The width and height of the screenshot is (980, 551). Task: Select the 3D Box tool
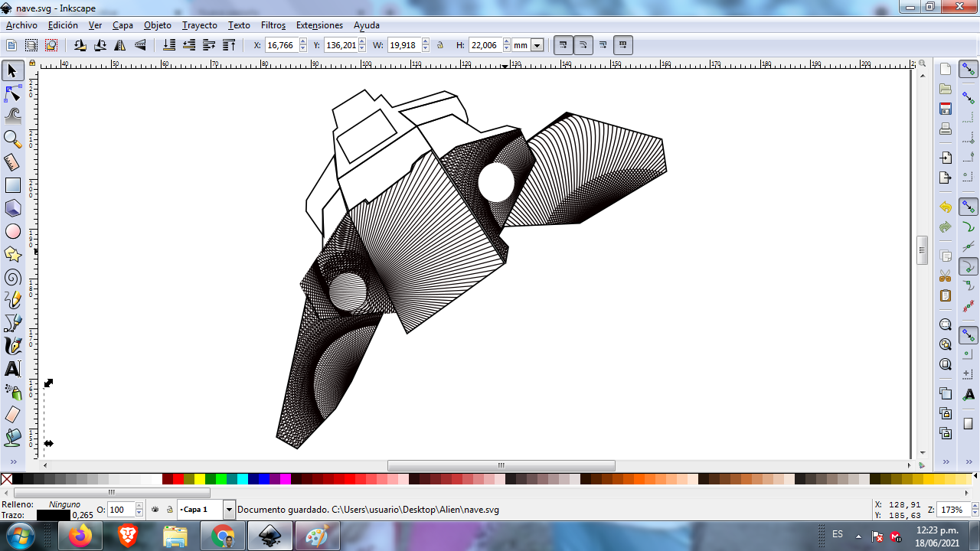12,208
